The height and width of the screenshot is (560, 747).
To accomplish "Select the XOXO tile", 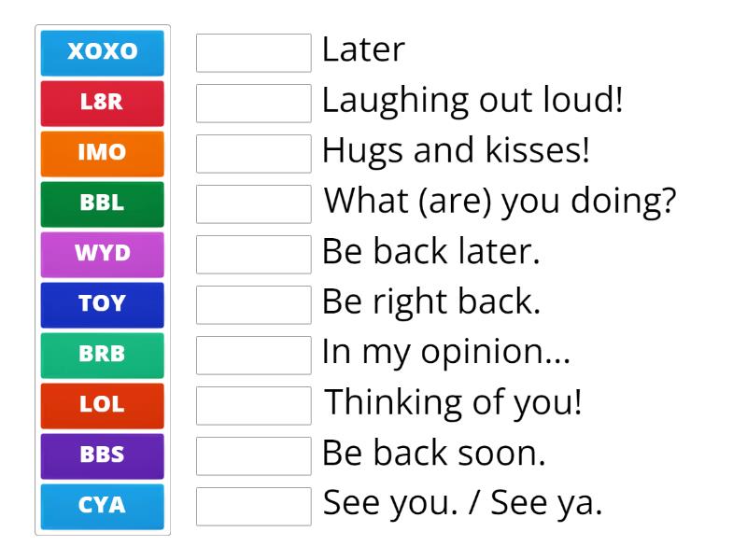I will [x=102, y=52].
